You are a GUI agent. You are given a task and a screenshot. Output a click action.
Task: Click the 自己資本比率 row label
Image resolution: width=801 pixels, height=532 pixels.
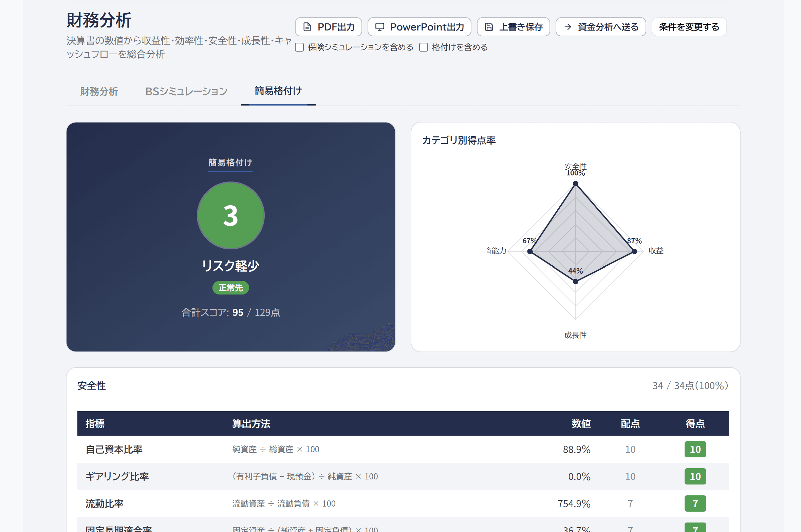click(x=114, y=449)
